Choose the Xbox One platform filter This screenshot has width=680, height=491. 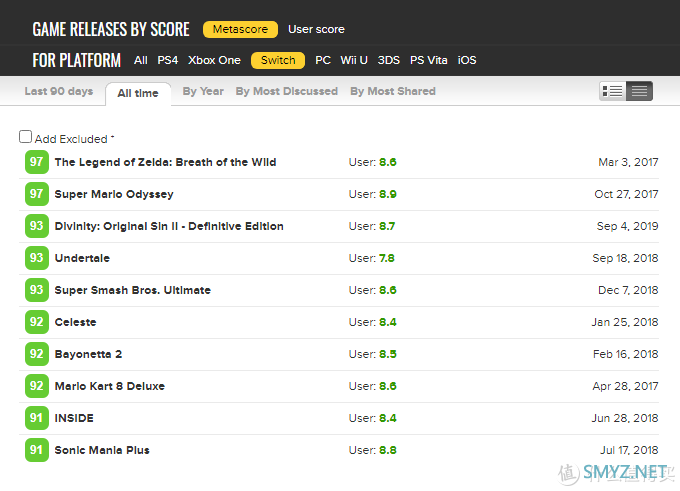click(214, 60)
